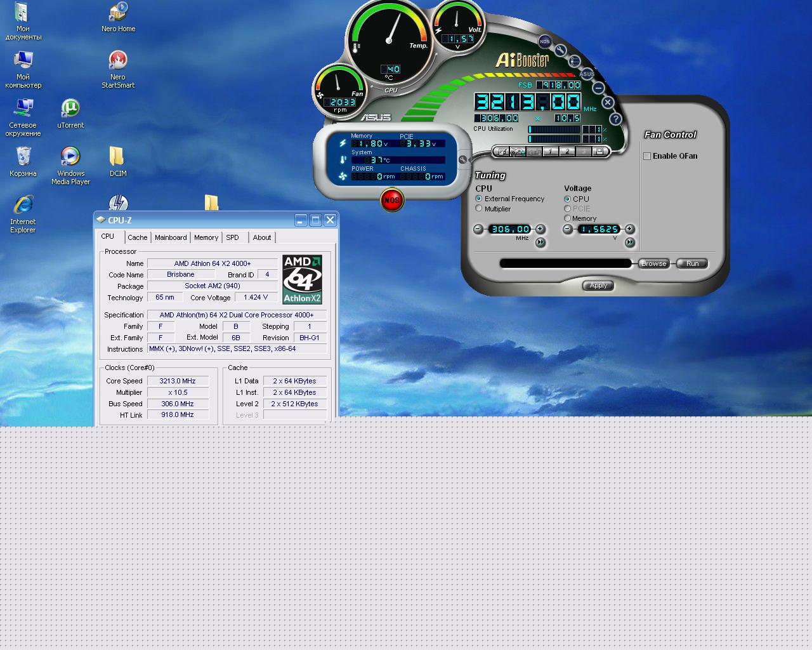Launch Internet Explorer from the desktop
812x650 pixels.
[23, 215]
